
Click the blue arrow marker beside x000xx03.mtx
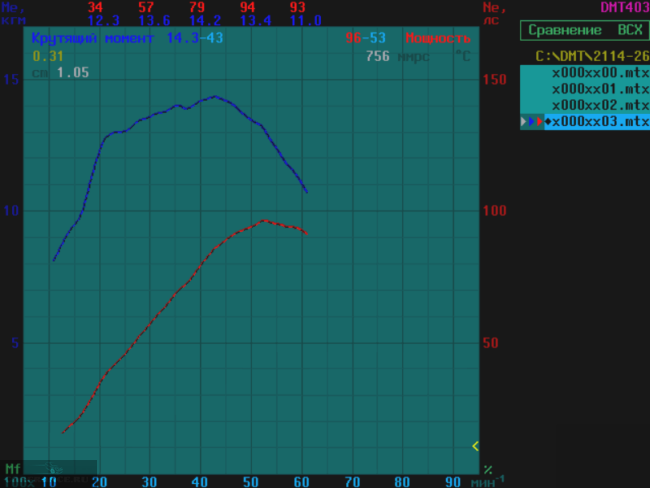pos(532,121)
